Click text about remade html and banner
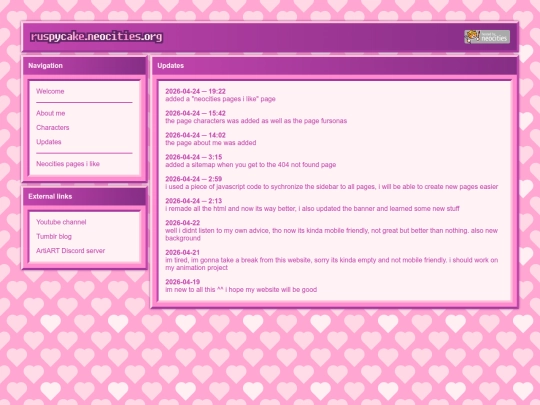This screenshot has height=405, width=540. 312,209
